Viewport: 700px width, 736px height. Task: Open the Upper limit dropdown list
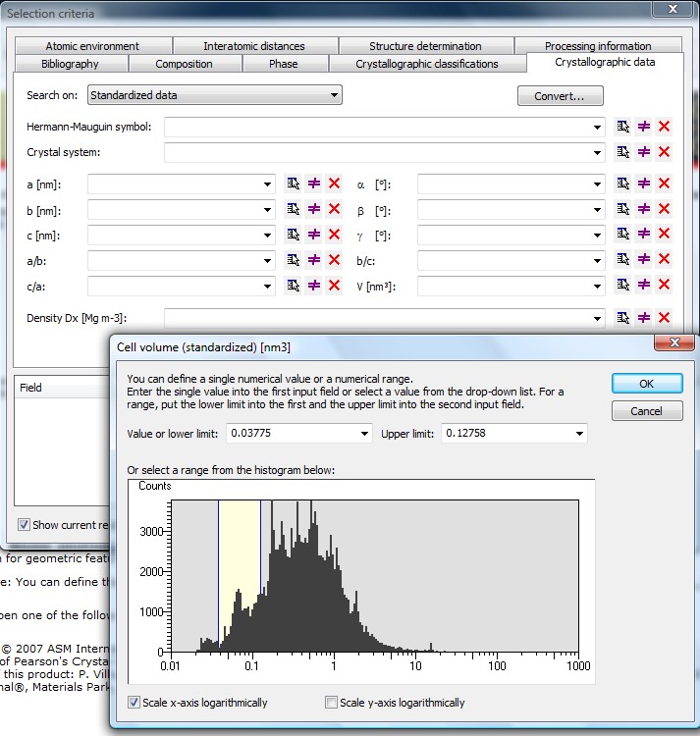click(x=579, y=434)
